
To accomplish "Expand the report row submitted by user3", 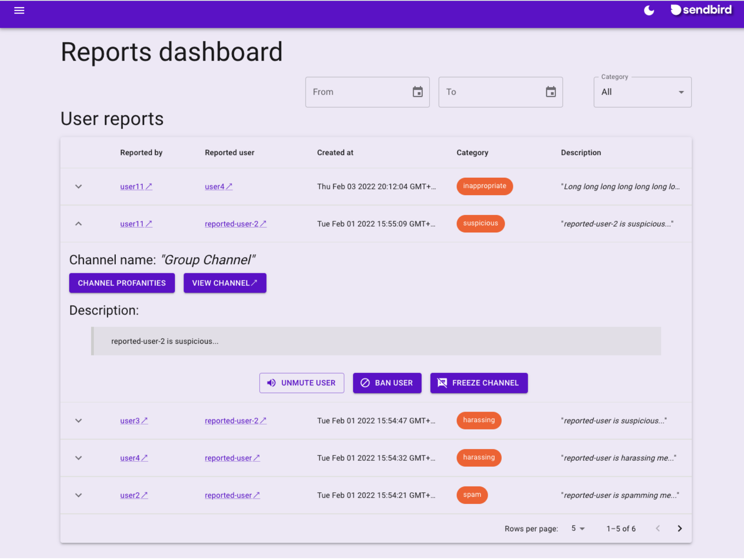I will [x=78, y=420].
